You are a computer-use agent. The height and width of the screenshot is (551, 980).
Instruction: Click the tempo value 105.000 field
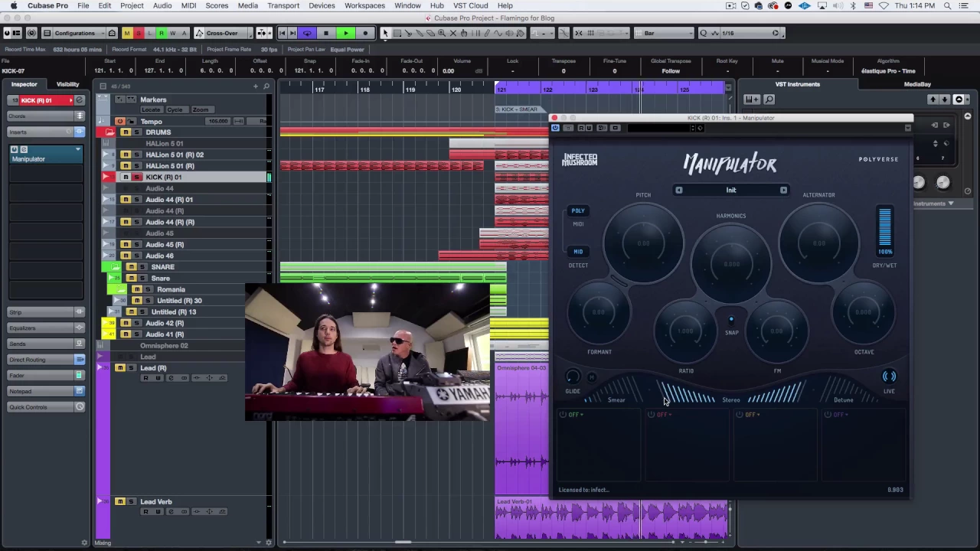[218, 121]
